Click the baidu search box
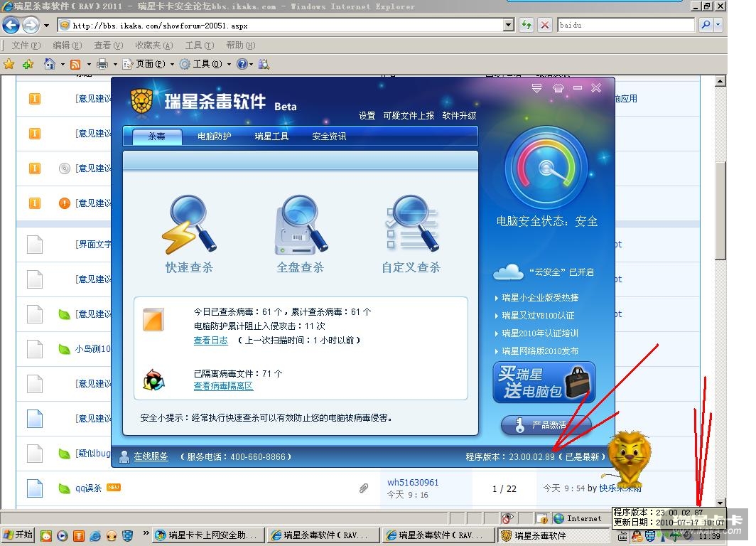This screenshot has width=756, height=546. [626, 25]
